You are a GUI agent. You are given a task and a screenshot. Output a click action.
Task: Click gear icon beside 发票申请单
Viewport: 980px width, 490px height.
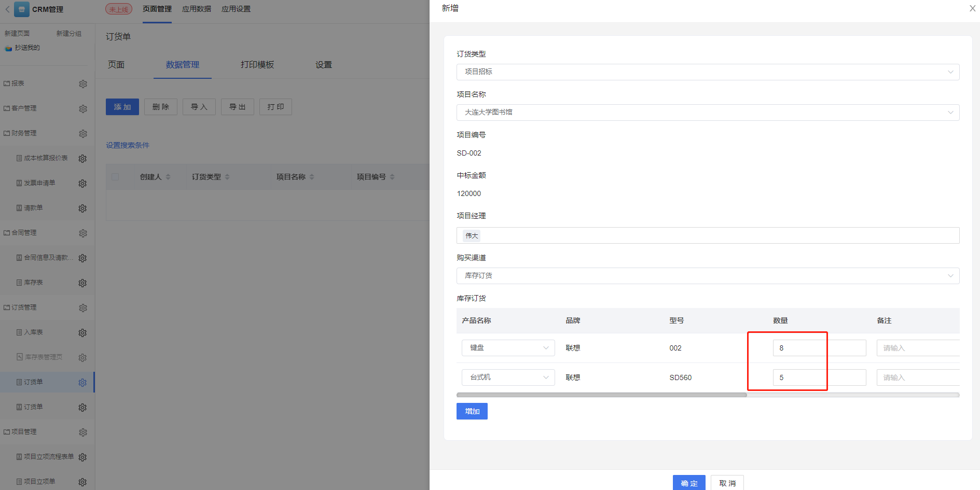[x=82, y=184]
